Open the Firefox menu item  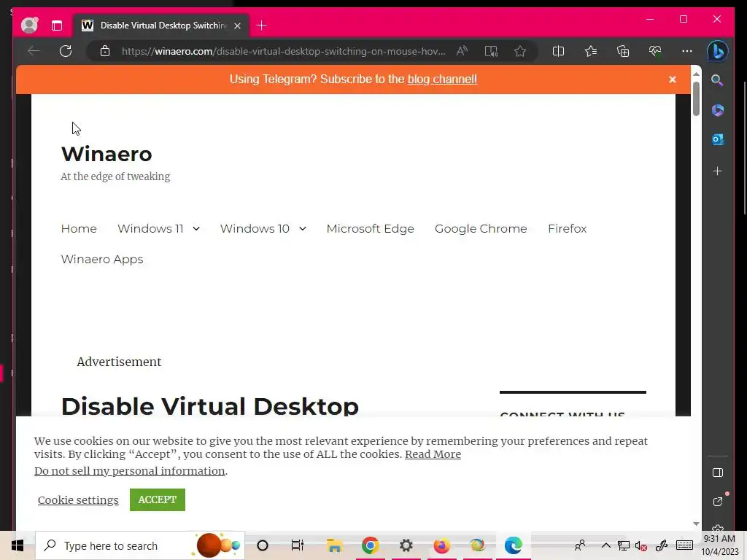coord(567,228)
